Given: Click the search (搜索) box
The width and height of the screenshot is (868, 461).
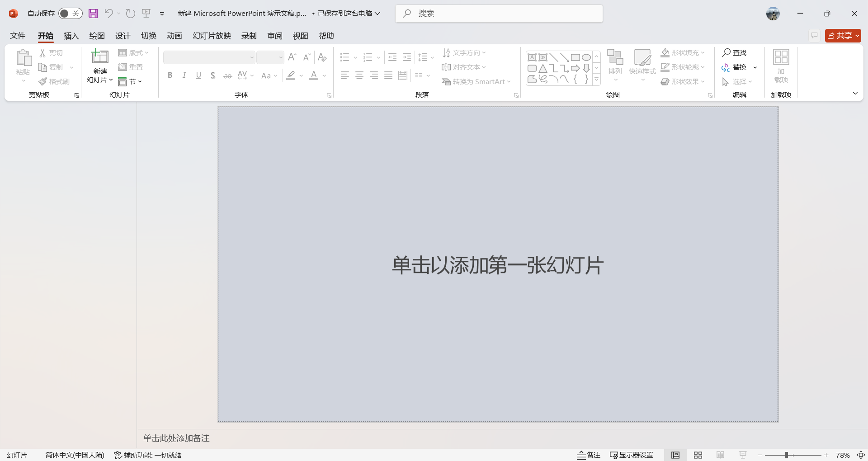Looking at the screenshot, I should coord(499,14).
